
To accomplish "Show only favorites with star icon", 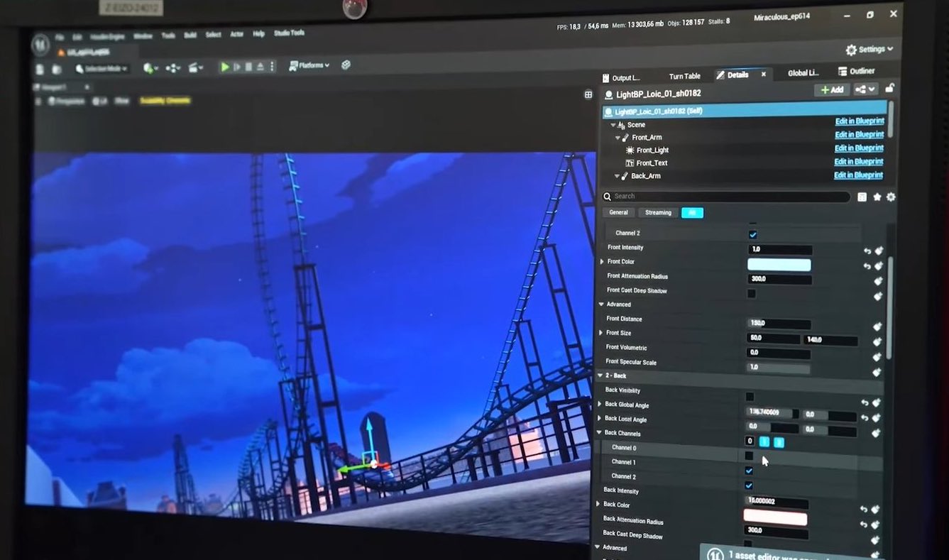I will tap(877, 197).
